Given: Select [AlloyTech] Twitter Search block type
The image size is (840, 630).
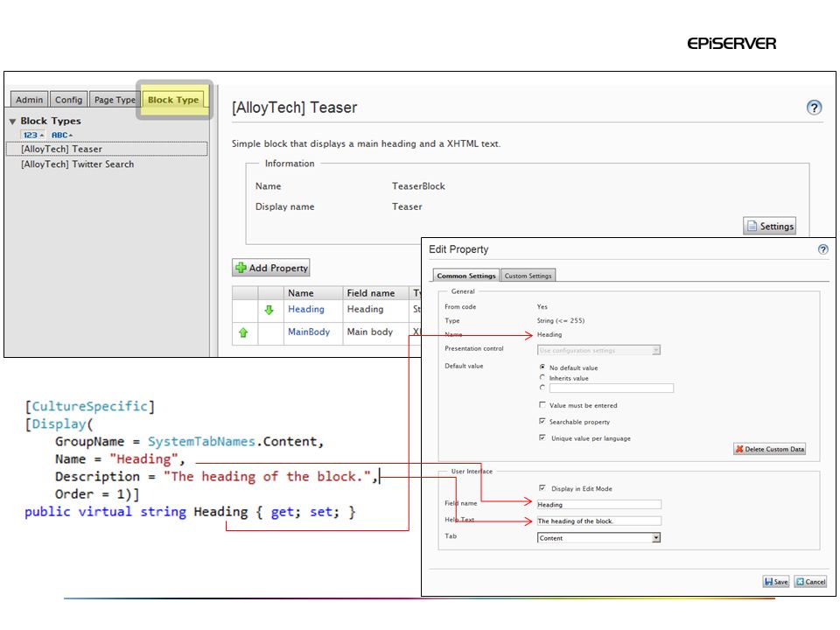Looking at the screenshot, I should 78,164.
